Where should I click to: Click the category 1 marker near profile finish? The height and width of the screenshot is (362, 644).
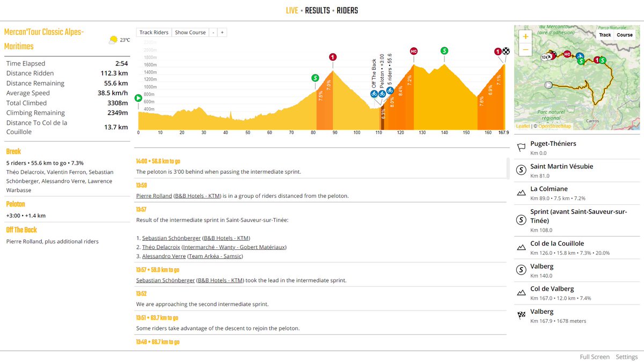498,51
